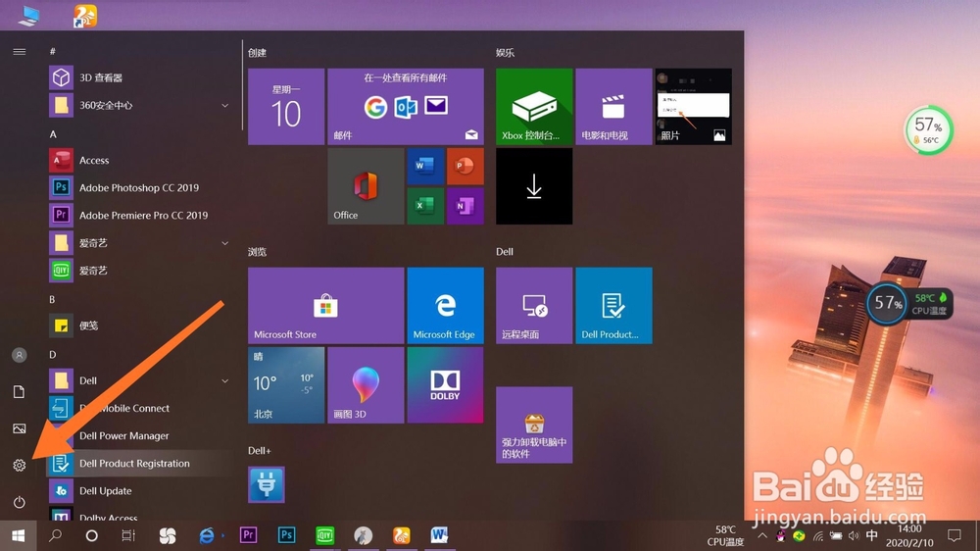Click the black download arrow tile

(534, 186)
